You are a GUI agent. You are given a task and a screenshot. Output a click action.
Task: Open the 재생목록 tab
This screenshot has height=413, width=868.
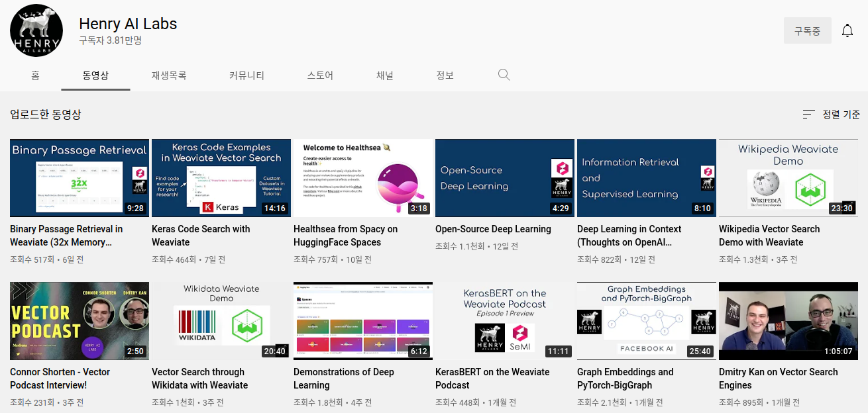coord(169,75)
